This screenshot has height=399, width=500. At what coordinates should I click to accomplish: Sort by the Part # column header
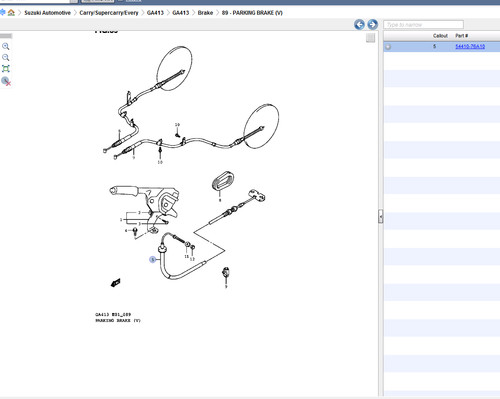click(x=462, y=36)
